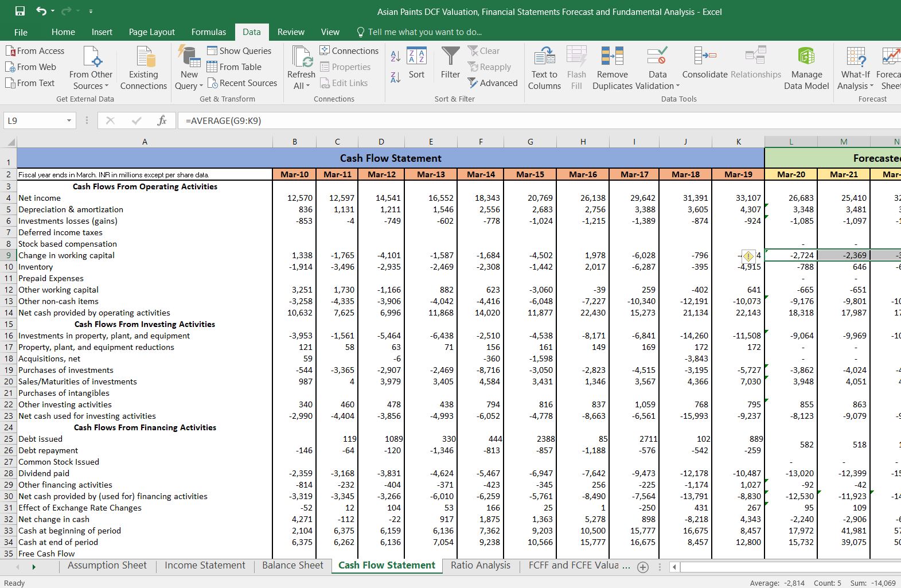The height and width of the screenshot is (588, 901).
Task: Customize Quick Access Toolbar dropdown arrow
Action: (x=91, y=11)
